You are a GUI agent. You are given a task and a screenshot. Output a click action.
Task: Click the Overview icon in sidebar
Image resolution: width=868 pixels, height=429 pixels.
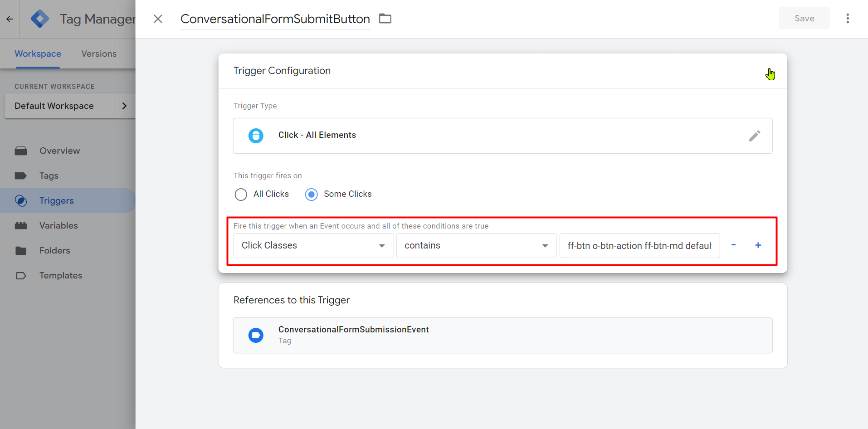21,151
